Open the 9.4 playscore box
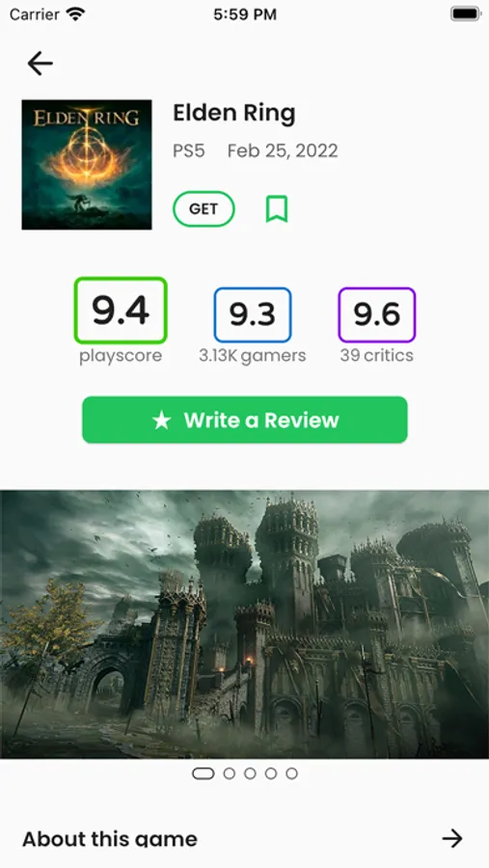 pyautogui.click(x=121, y=311)
